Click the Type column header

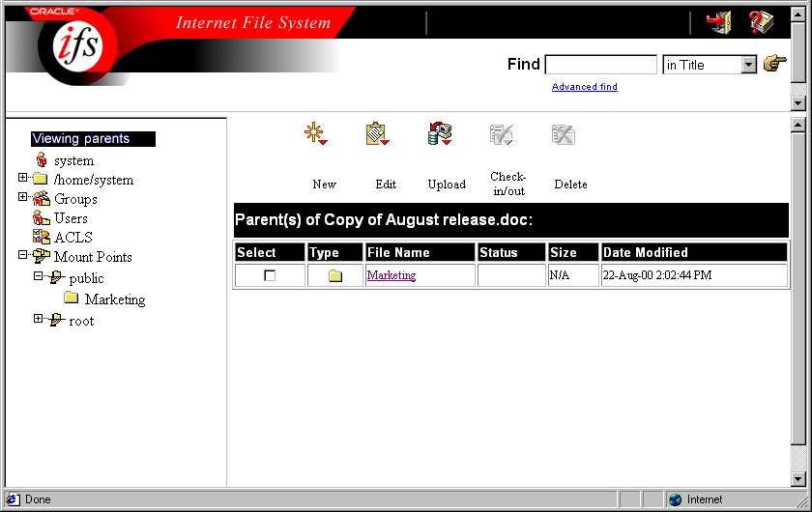click(x=335, y=252)
